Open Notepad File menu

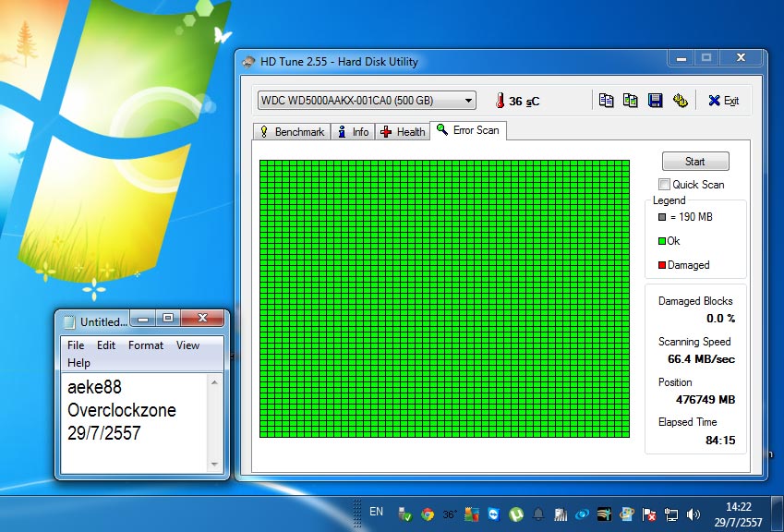pyautogui.click(x=76, y=345)
